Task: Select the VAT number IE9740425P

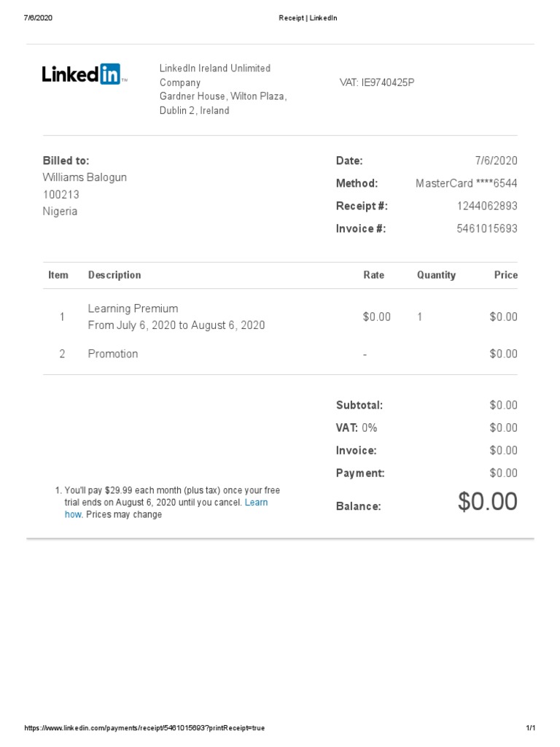Action: click(377, 82)
